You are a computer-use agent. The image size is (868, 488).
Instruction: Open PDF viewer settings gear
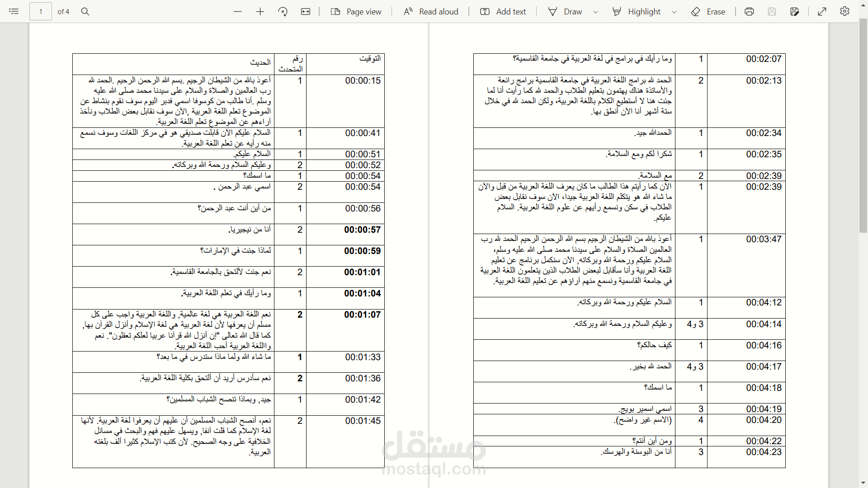tap(844, 11)
